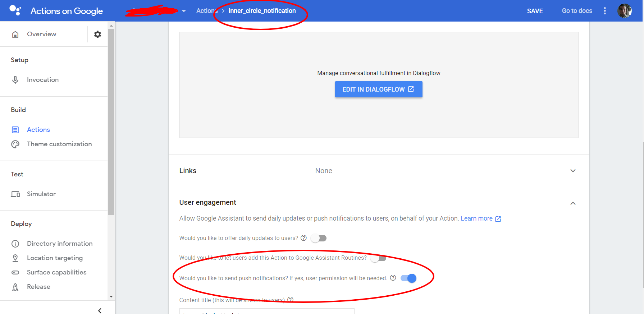Select Actions under Build
Image resolution: width=644 pixels, height=314 pixels.
38,130
